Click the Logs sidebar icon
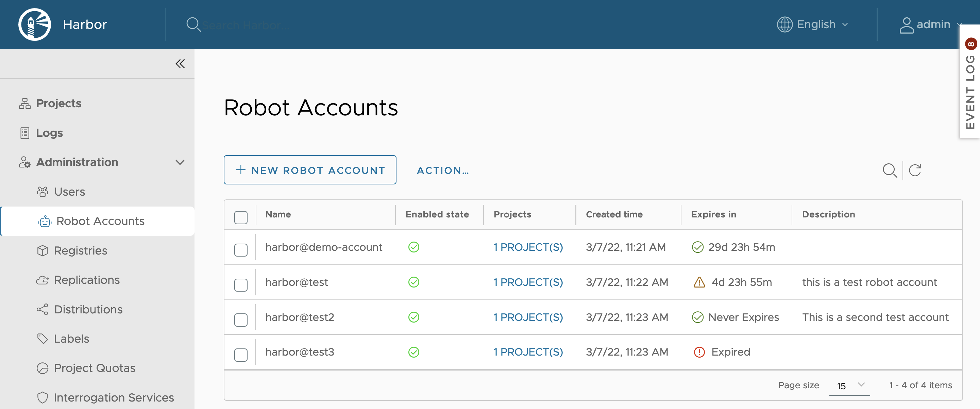The image size is (980, 409). 25,133
